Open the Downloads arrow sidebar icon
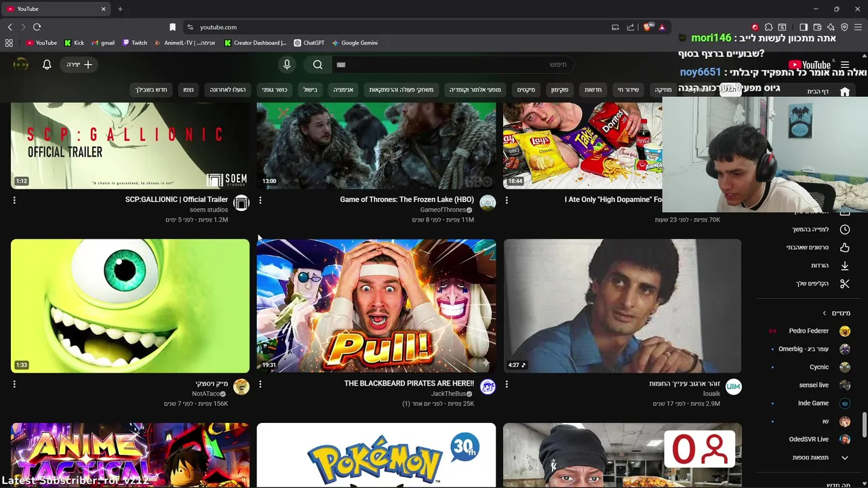The image size is (868, 488). (845, 266)
